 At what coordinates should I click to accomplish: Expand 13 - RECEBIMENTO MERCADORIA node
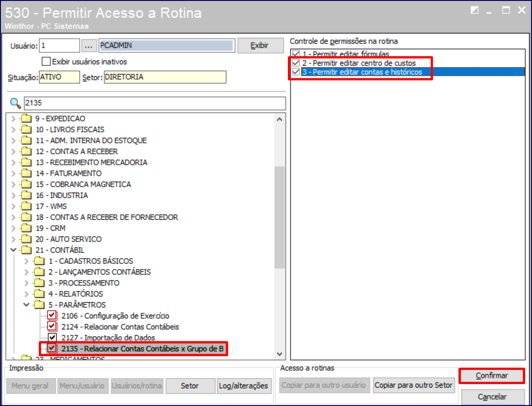[x=13, y=163]
